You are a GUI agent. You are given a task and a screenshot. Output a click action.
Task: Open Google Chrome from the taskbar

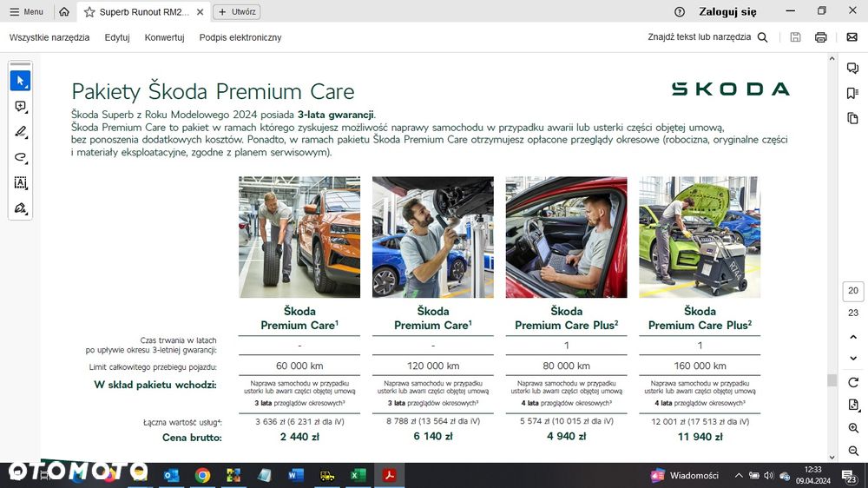click(x=202, y=475)
